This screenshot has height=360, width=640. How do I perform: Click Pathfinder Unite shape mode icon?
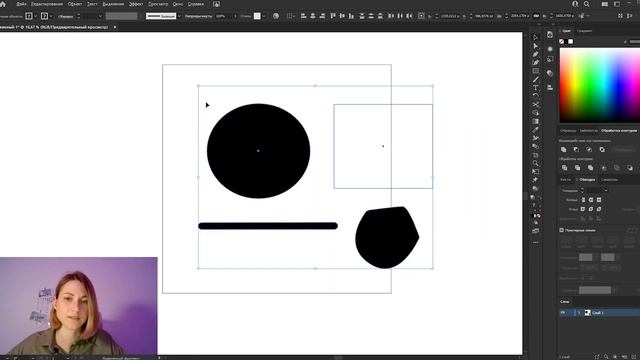(564, 149)
